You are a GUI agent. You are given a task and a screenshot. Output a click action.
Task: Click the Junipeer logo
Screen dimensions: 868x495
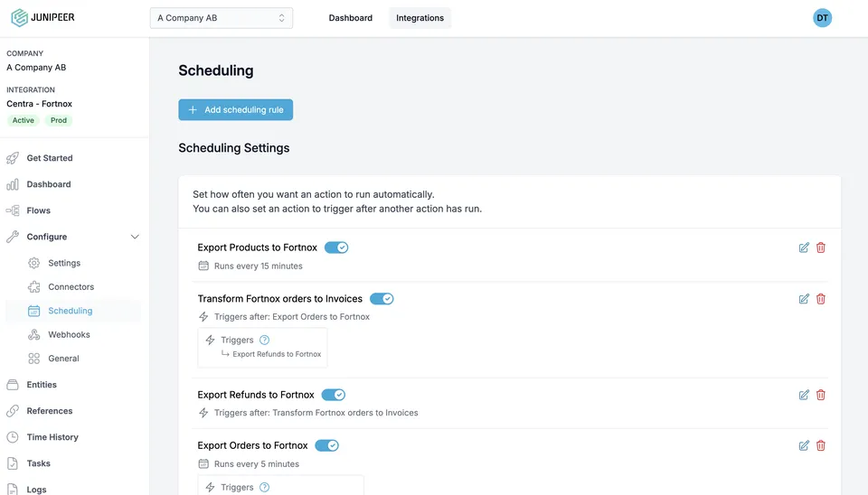click(42, 18)
